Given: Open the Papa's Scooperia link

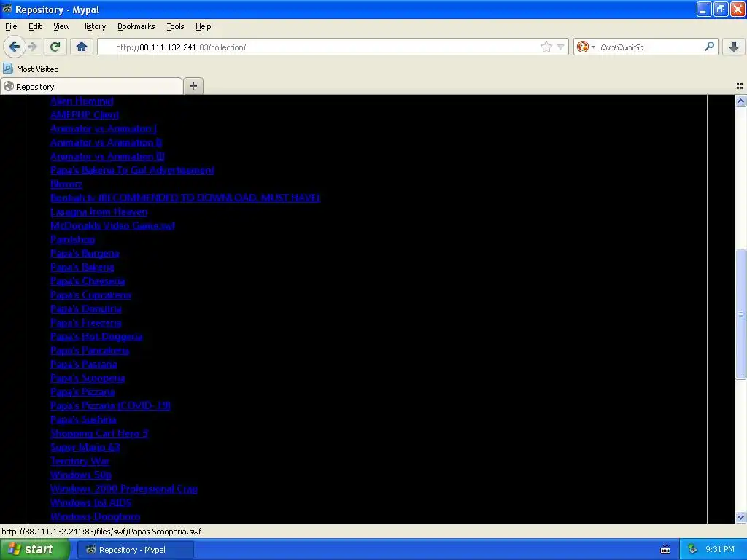Looking at the screenshot, I should [x=88, y=378].
